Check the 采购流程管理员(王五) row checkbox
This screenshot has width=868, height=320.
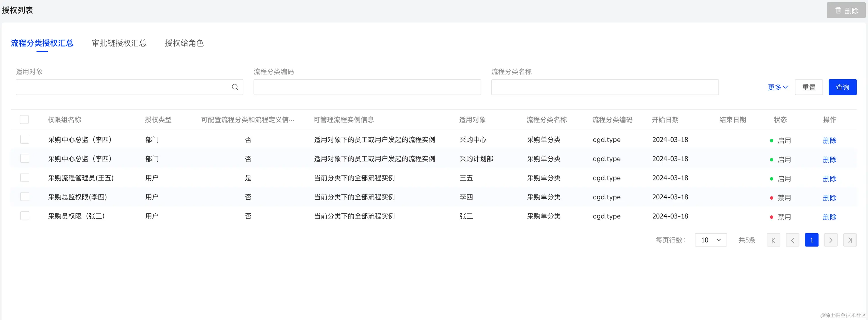[25, 178]
